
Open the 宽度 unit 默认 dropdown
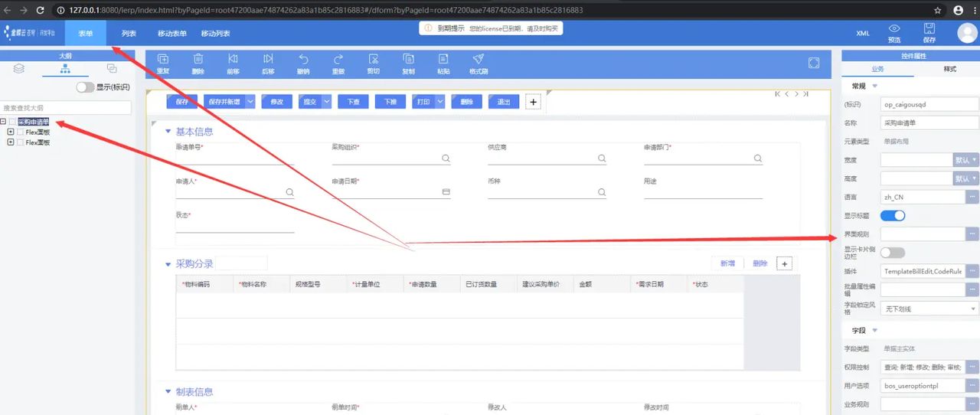point(965,160)
